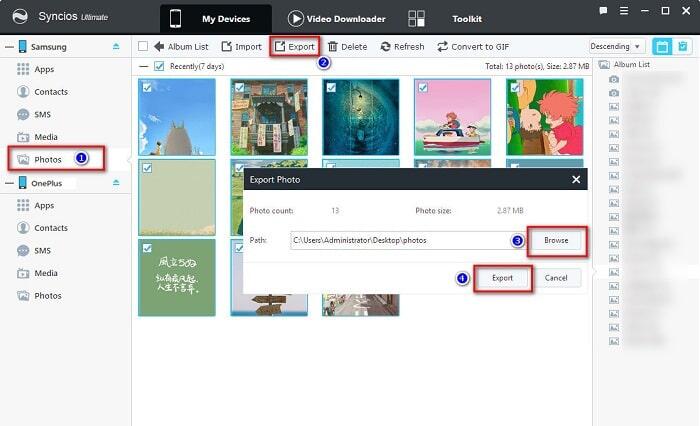The width and height of the screenshot is (700, 426).
Task: Toggle the select-all checkbox beside Album List
Action: pos(143,46)
